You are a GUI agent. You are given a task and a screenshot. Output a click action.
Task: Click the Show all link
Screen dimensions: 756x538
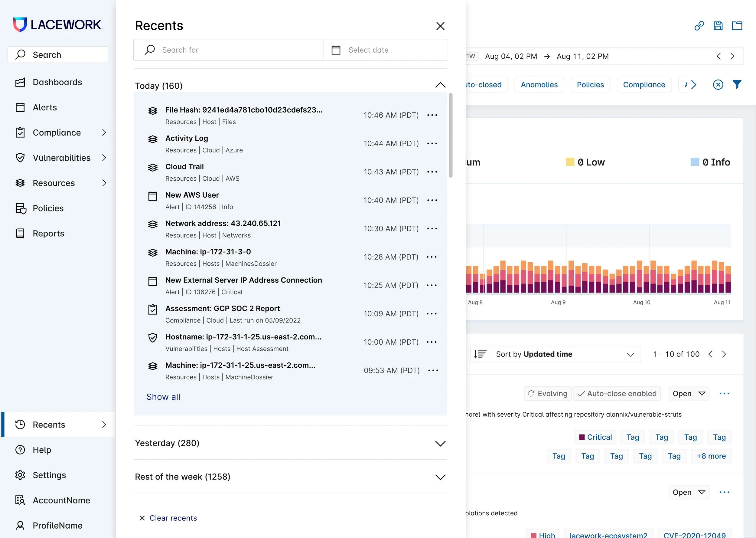pos(163,397)
